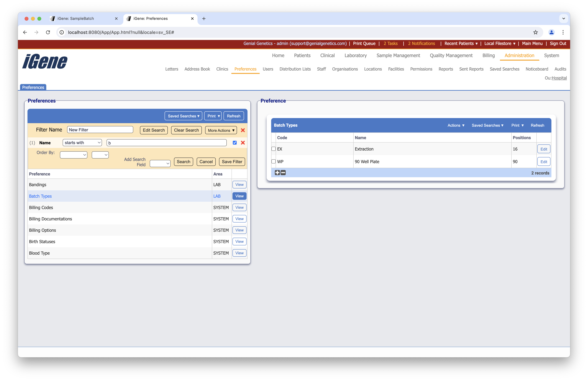Check the EX batch type row

(x=274, y=149)
